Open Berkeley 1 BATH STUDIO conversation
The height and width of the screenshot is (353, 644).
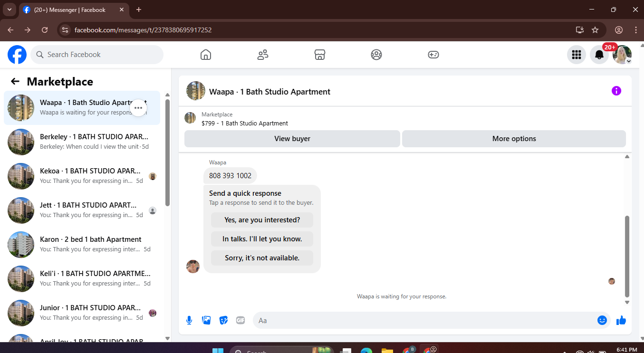82,142
